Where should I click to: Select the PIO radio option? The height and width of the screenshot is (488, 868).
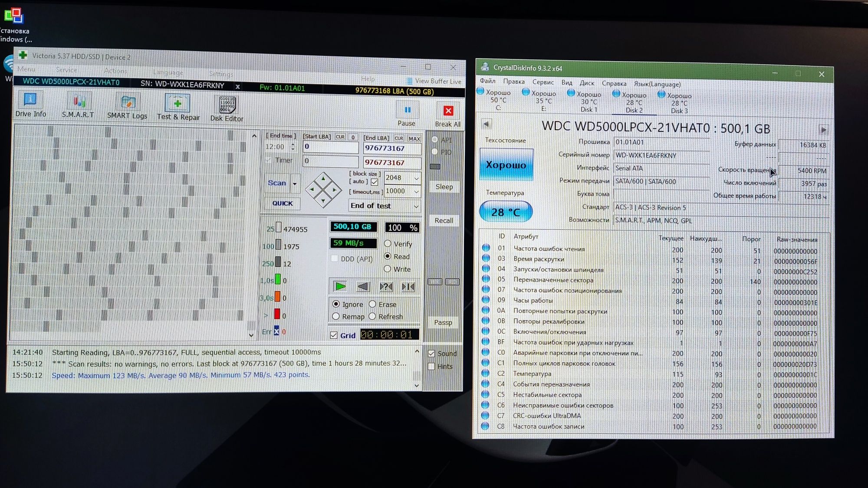(435, 151)
